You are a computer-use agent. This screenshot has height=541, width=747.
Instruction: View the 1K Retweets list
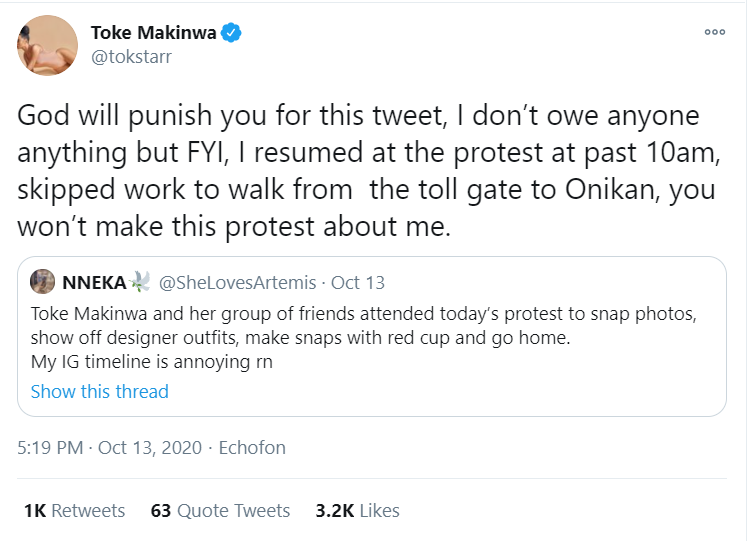point(74,510)
